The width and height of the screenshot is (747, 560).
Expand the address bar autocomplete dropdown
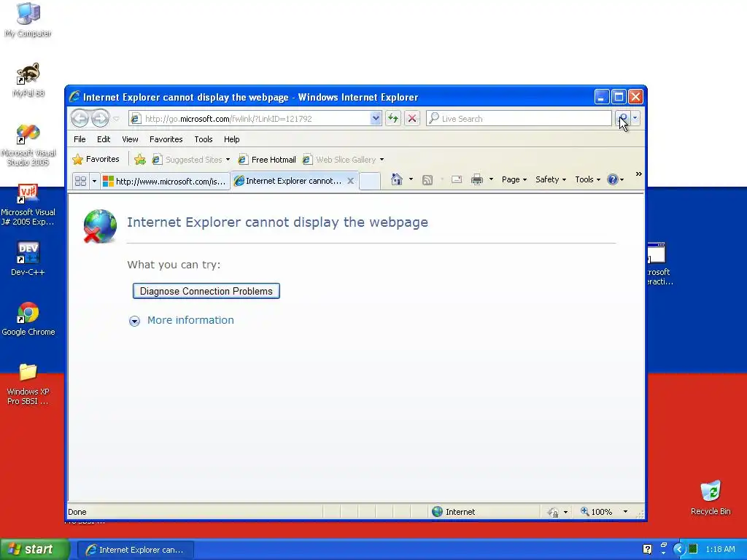[x=376, y=118]
